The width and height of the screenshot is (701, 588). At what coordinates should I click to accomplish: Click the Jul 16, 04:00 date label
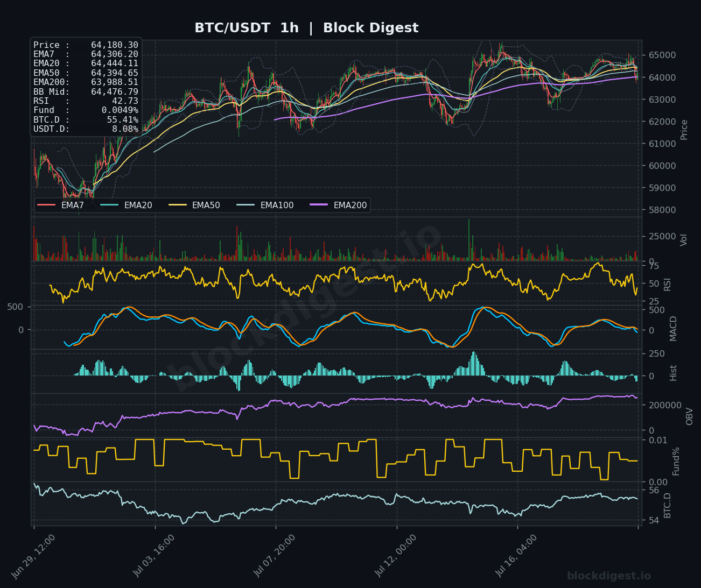(x=517, y=556)
